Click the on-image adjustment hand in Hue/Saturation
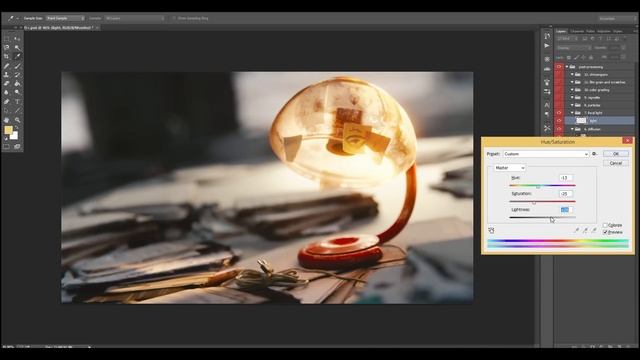Image resolution: width=640 pixels, height=360 pixels. coord(491,230)
